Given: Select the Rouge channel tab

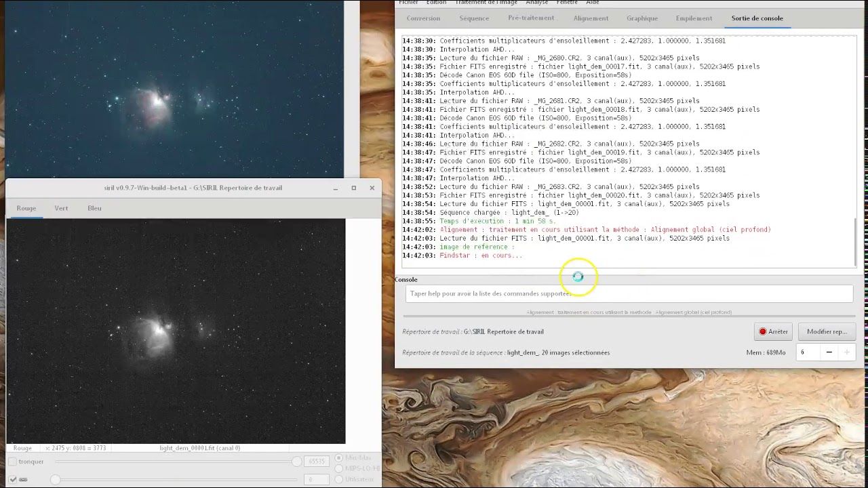Looking at the screenshot, I should 26,208.
